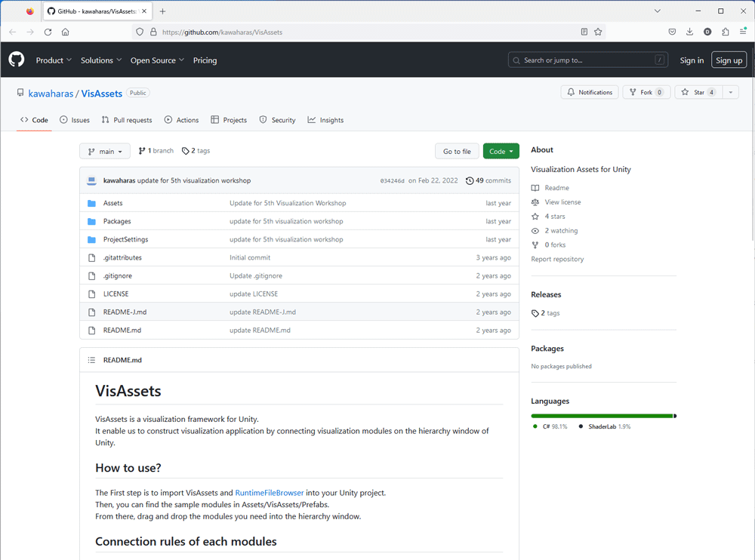The width and height of the screenshot is (755, 560).
Task: Expand the Solutions menu
Action: click(101, 60)
